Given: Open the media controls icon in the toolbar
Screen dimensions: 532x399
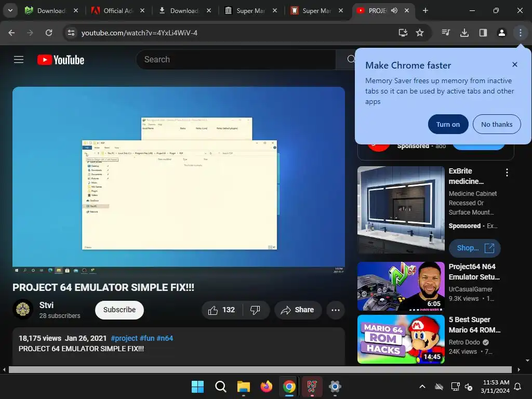Looking at the screenshot, I should [446, 33].
